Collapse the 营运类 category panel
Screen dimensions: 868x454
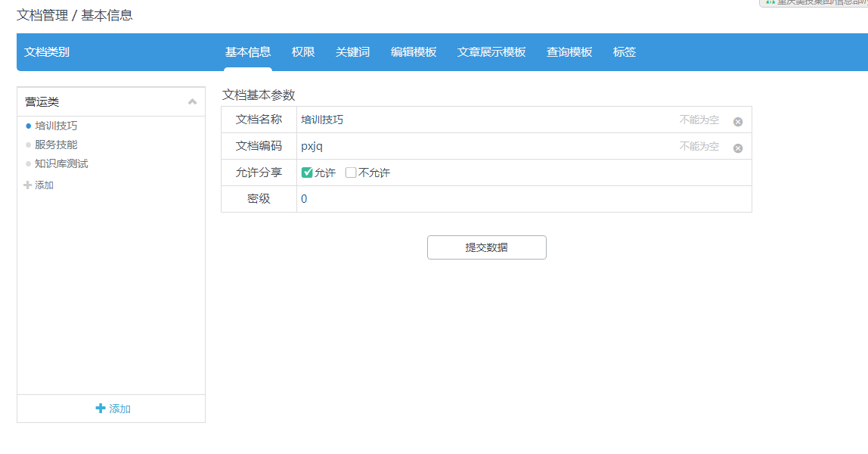tap(192, 102)
